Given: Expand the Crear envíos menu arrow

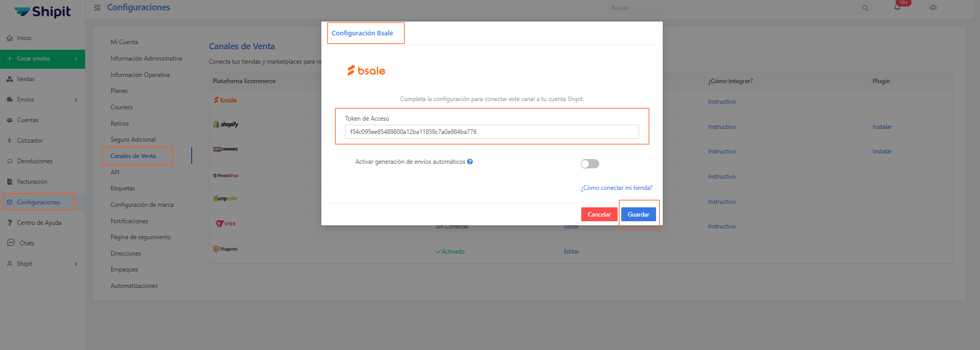Looking at the screenshot, I should click(x=76, y=59).
